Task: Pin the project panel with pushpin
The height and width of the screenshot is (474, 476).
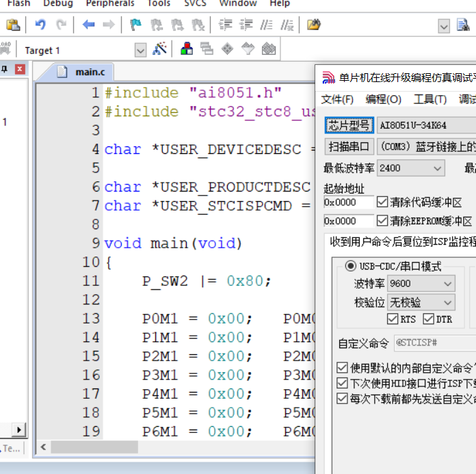Action: coord(4,69)
